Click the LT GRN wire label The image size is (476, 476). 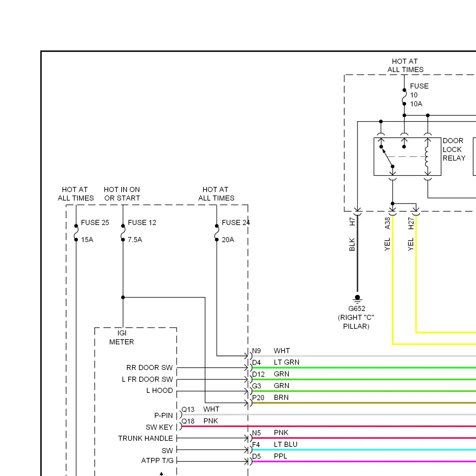[x=287, y=362]
